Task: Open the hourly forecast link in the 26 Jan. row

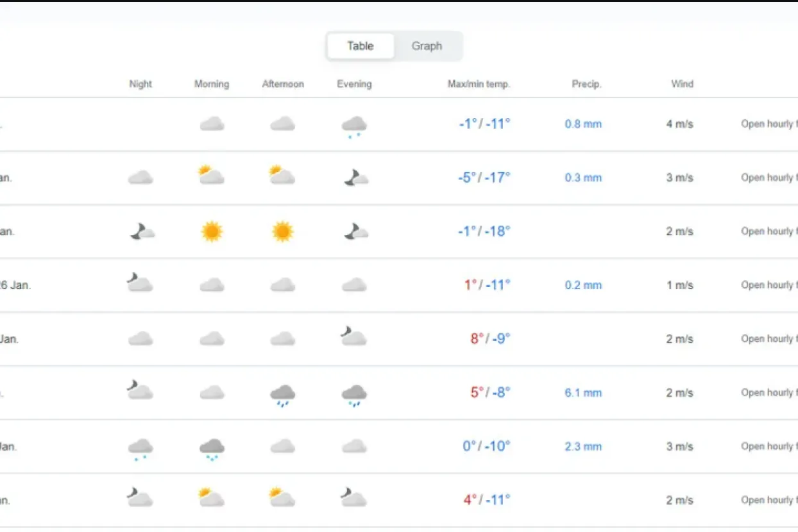Action: (768, 285)
